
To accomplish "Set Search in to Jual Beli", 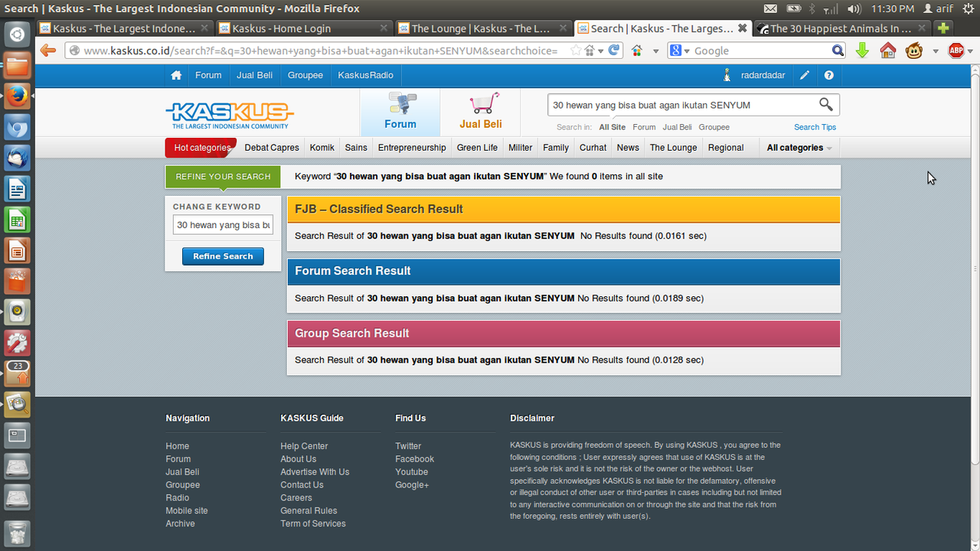I will coord(677,127).
